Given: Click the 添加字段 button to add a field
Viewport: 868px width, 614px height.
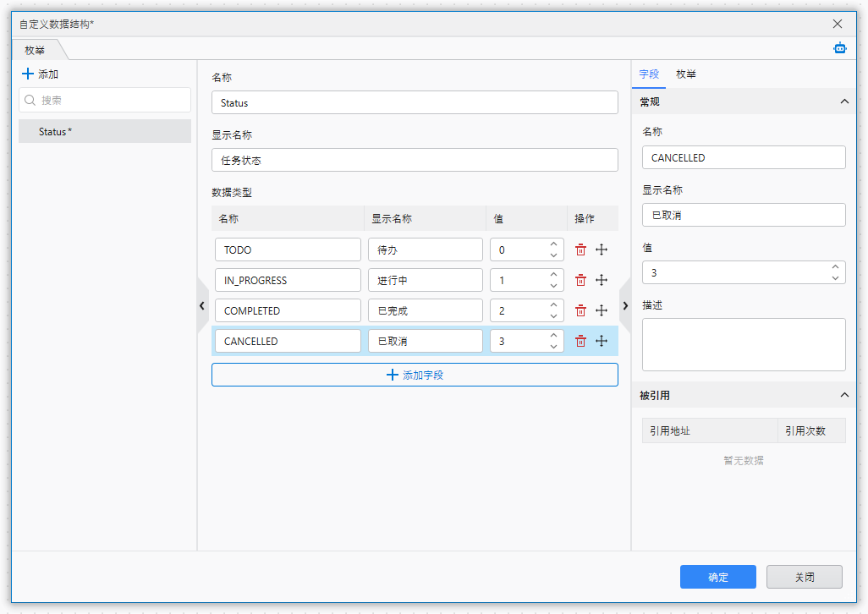Looking at the screenshot, I should pos(415,374).
